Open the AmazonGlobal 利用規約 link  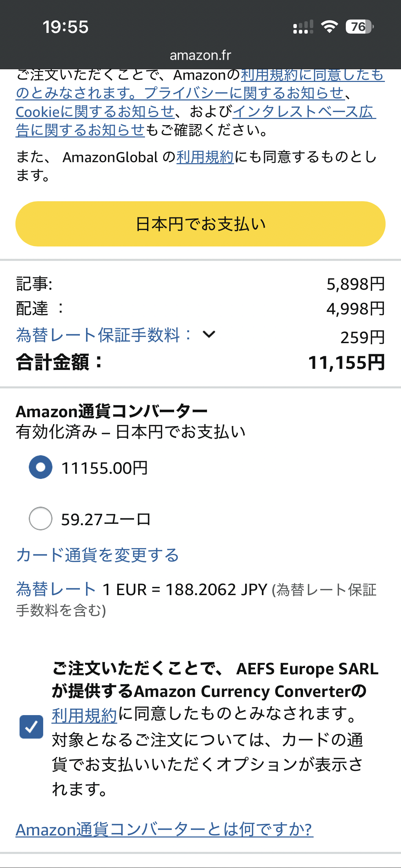pos(205,157)
